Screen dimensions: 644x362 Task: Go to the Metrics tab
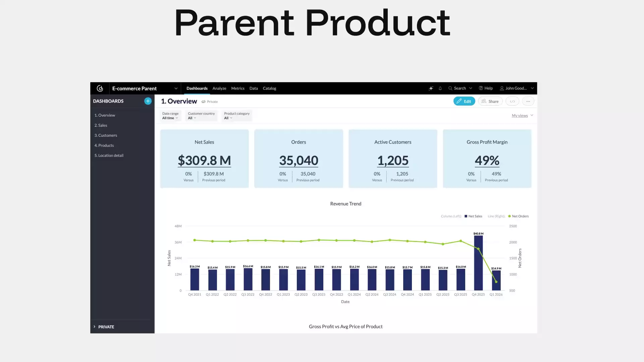(x=238, y=88)
